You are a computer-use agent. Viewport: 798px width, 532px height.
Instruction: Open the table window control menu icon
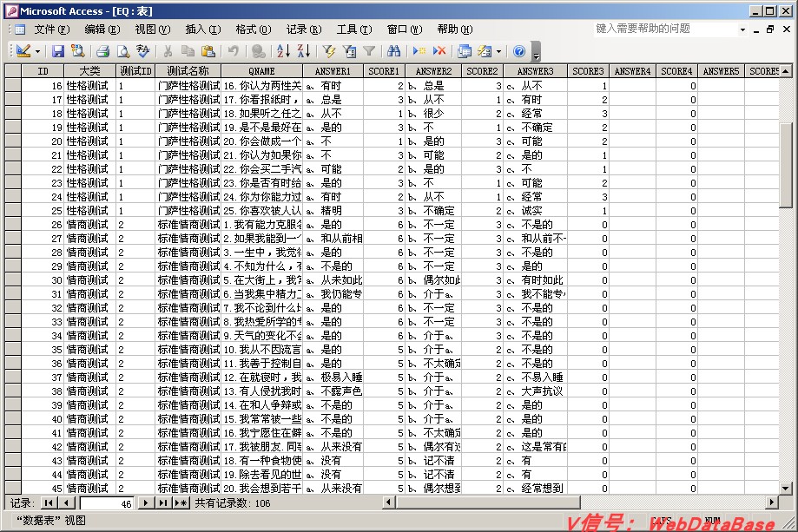[x=20, y=30]
